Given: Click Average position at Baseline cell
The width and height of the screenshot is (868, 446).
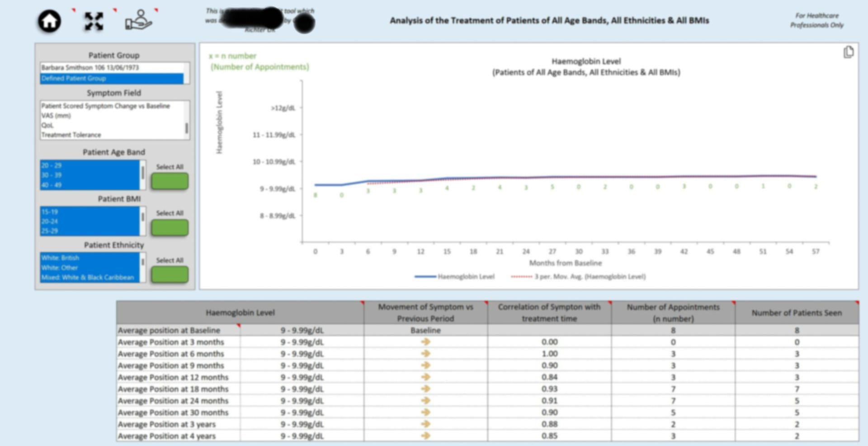Looking at the screenshot, I should (x=179, y=330).
